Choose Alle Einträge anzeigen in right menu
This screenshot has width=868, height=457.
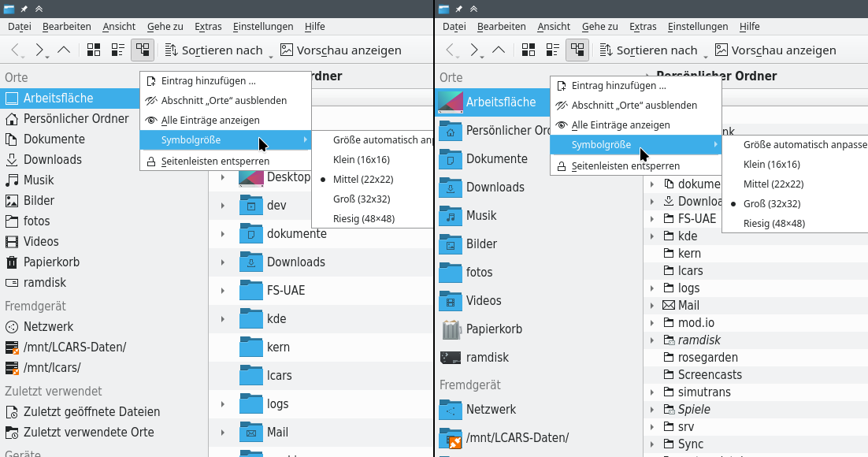coord(636,125)
